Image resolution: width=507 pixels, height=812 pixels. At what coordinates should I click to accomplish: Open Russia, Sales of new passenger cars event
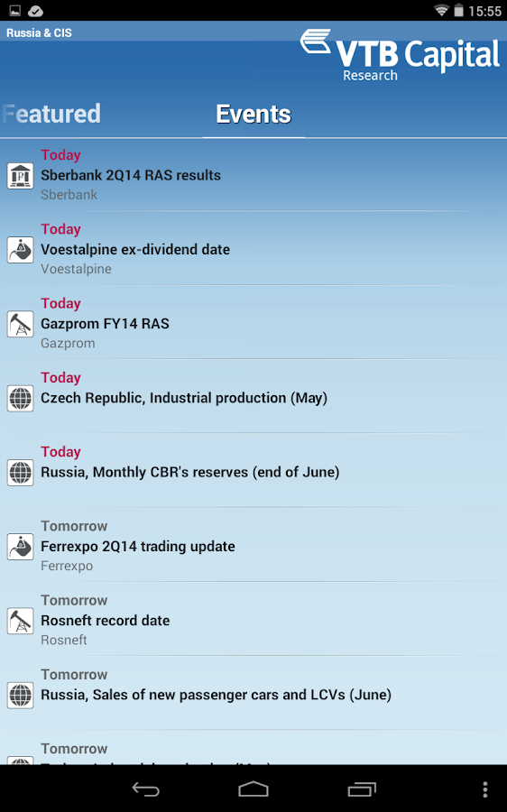pos(253,694)
